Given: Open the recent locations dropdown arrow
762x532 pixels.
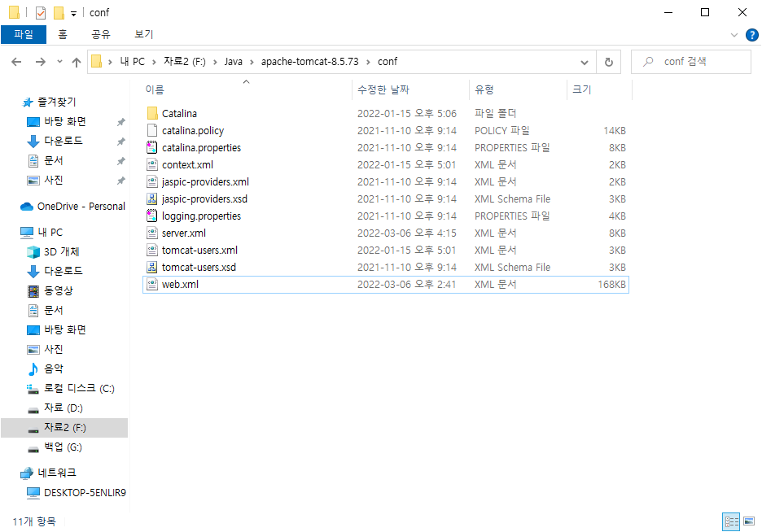Looking at the screenshot, I should tap(59, 62).
